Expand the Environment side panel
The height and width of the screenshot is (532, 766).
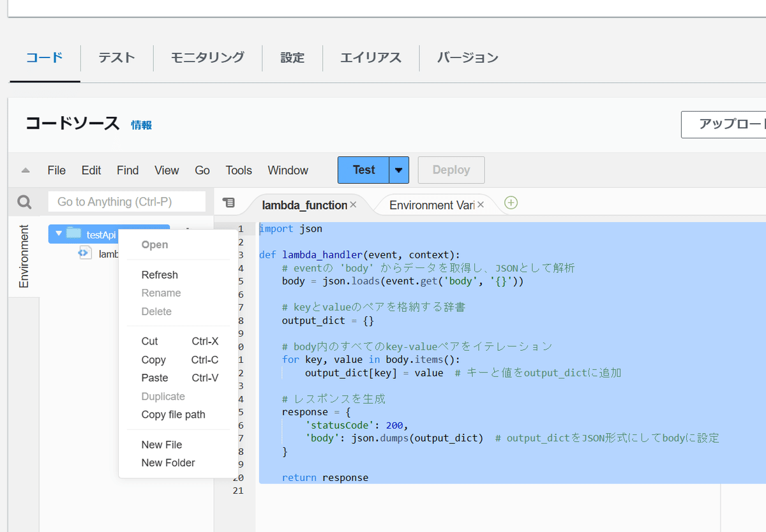click(x=24, y=255)
